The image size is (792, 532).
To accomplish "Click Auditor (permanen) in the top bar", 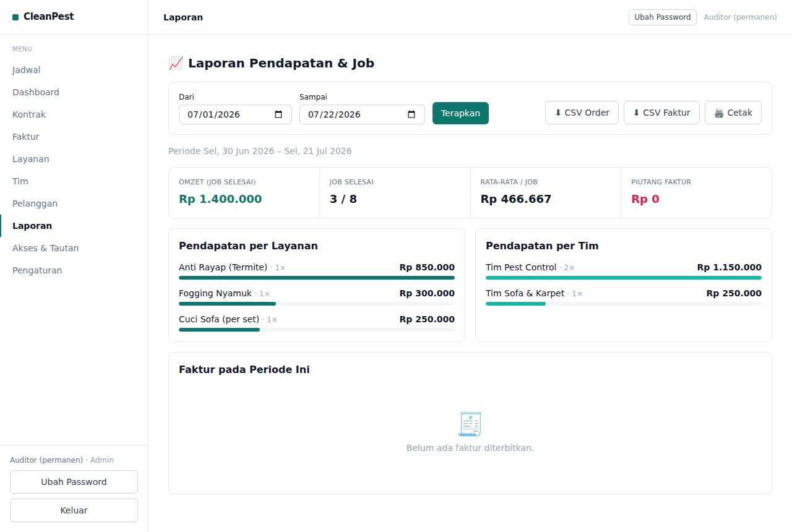I will pos(741,17).
